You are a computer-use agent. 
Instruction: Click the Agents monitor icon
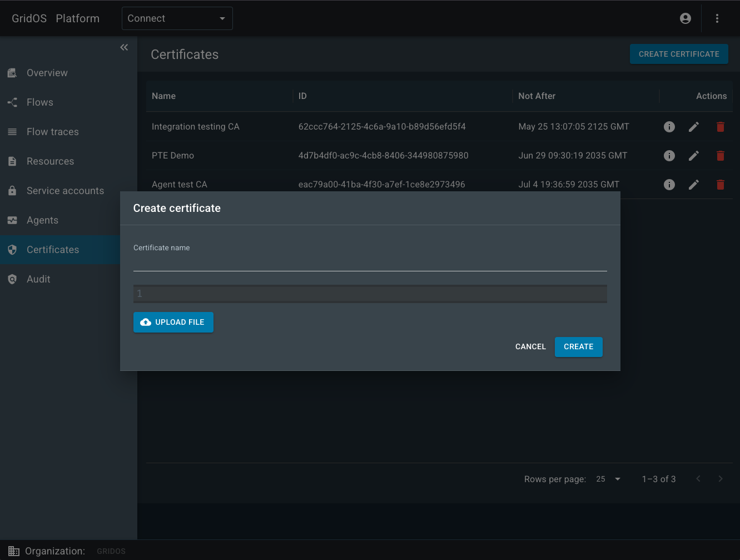12,220
